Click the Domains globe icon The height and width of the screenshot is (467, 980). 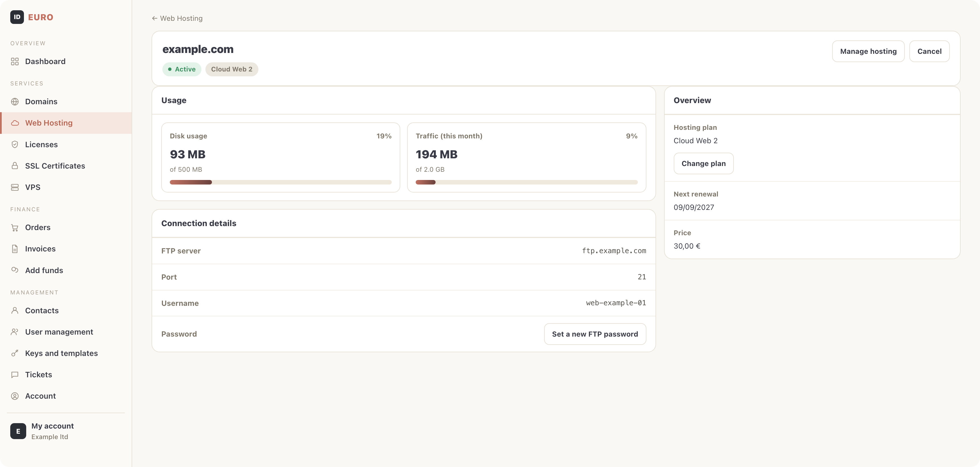point(15,102)
